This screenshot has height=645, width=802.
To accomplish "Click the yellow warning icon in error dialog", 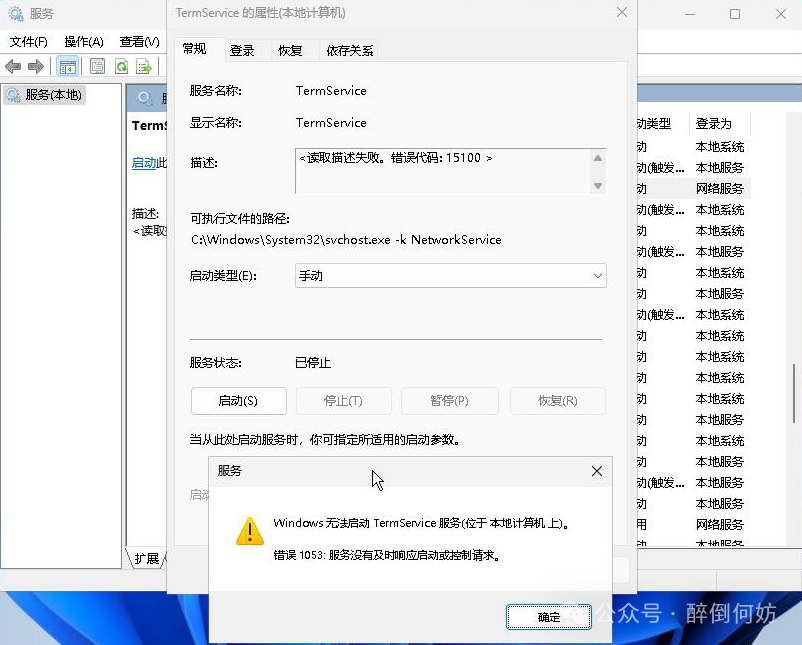I will click(x=249, y=531).
